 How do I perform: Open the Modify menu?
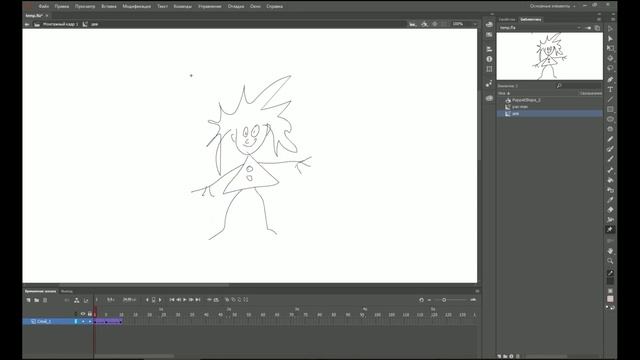coord(137,6)
